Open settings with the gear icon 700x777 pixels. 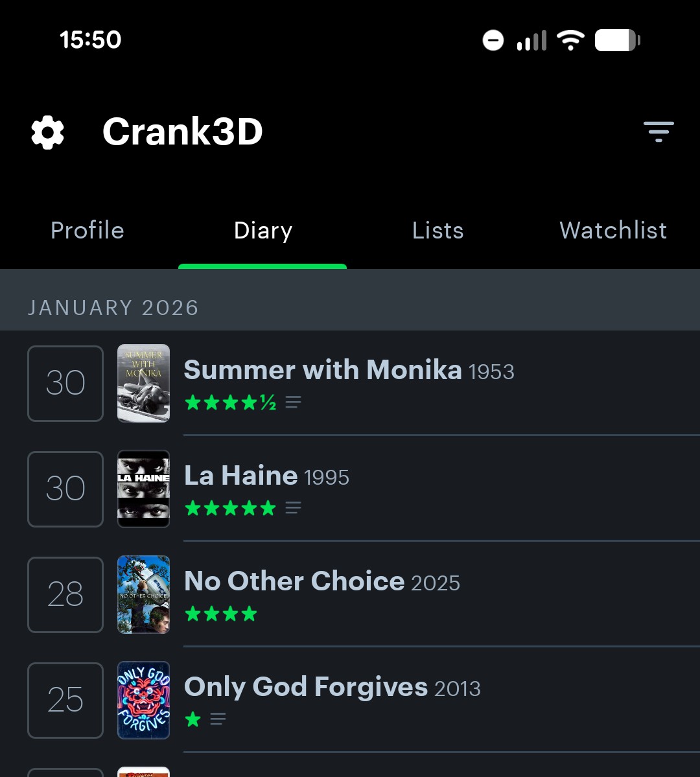coord(48,132)
